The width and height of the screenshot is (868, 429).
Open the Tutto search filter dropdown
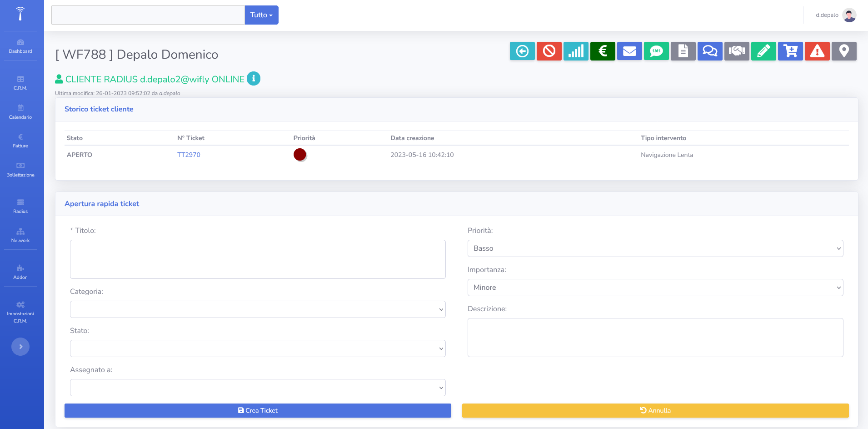[261, 15]
